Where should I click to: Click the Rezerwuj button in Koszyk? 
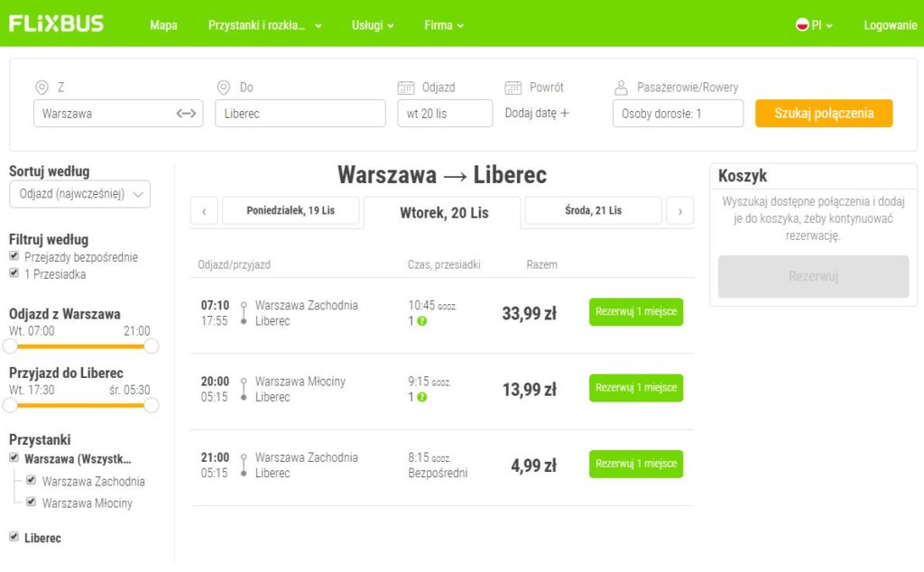click(813, 276)
